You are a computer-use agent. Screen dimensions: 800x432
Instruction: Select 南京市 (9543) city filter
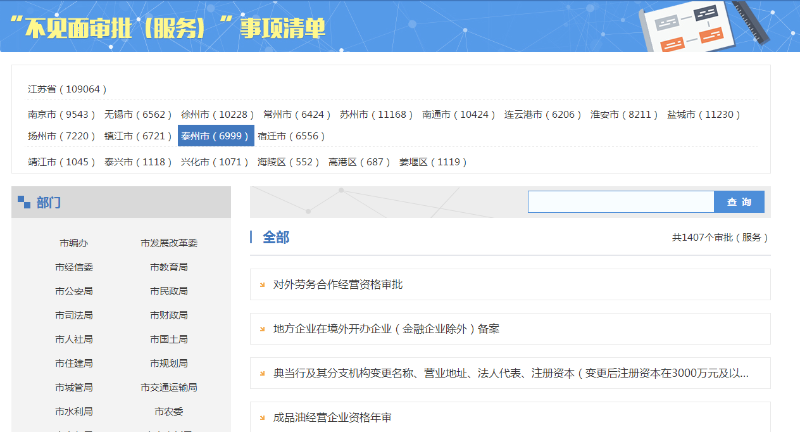pyautogui.click(x=61, y=115)
